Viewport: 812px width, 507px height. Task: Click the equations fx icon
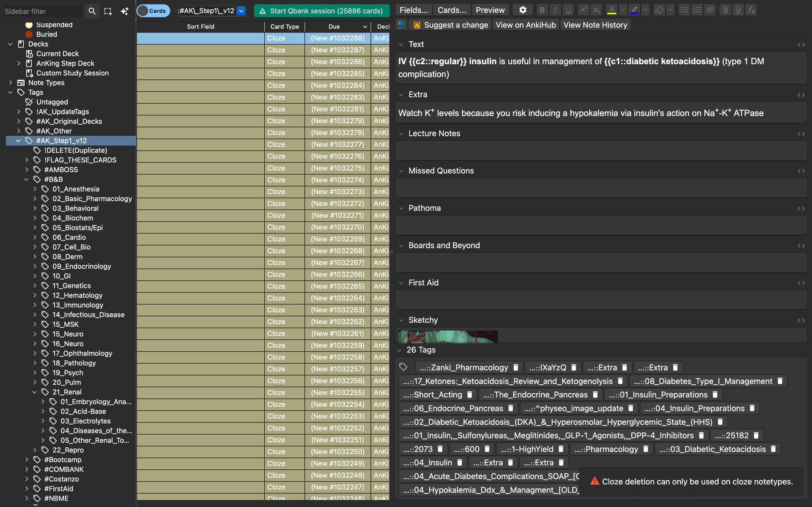[751, 10]
